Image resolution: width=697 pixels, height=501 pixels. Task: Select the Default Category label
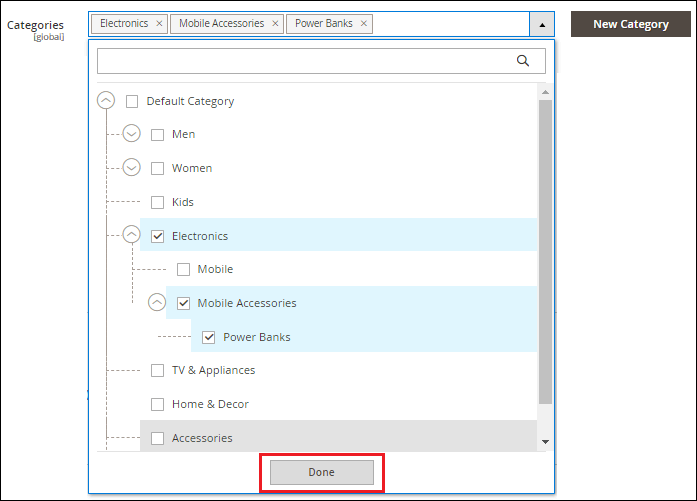pos(190,101)
